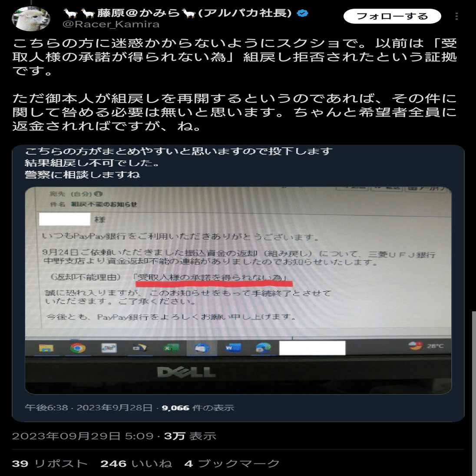Click the File Explorer icon in taskbar photo

tap(46, 348)
